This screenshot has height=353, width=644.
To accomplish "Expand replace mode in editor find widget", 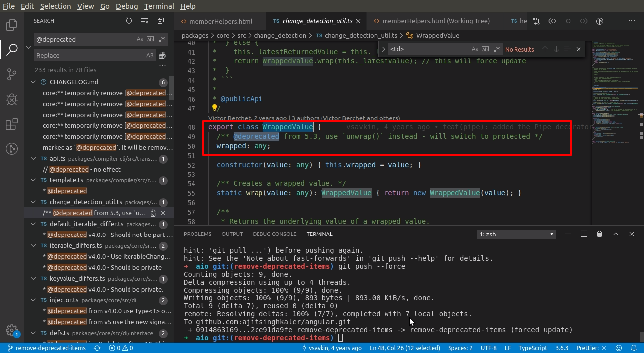I will coord(384,49).
